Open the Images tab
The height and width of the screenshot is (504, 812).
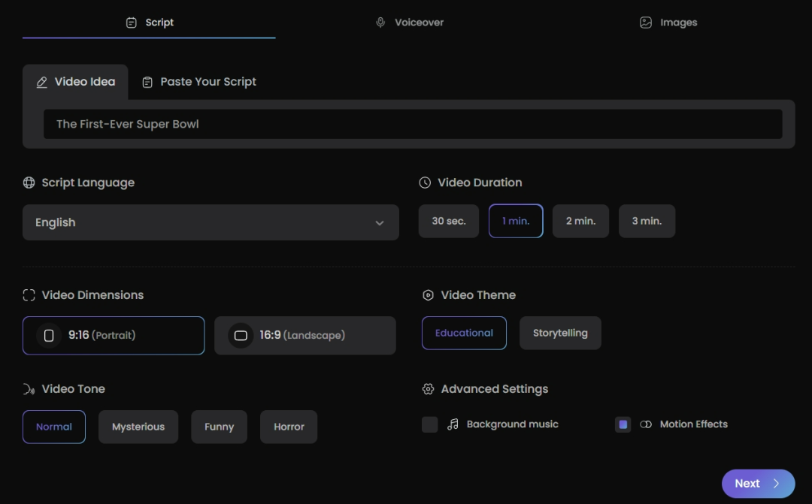pos(668,23)
